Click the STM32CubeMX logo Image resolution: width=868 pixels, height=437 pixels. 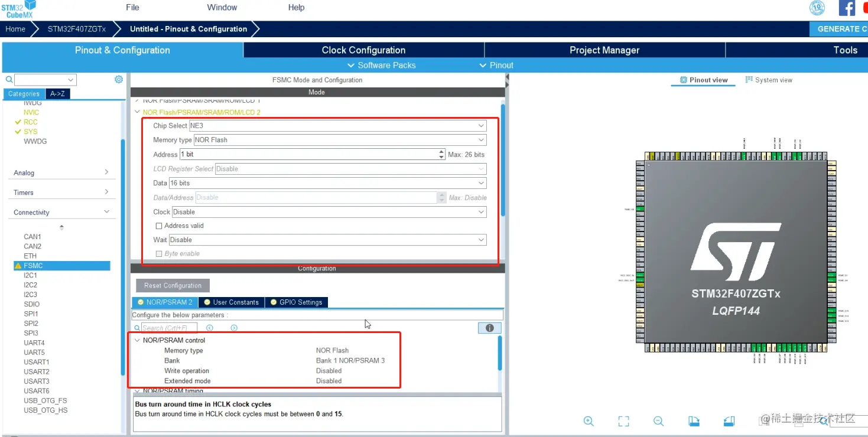[19, 9]
